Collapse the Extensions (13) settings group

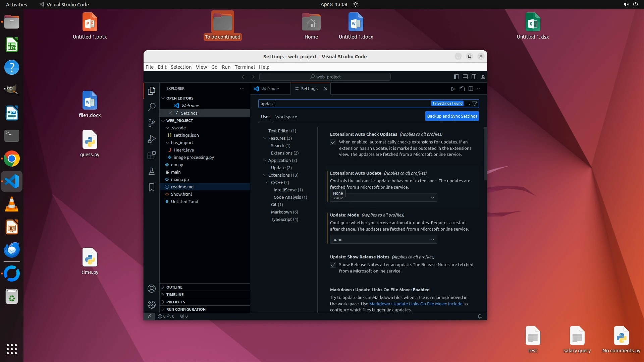click(265, 175)
